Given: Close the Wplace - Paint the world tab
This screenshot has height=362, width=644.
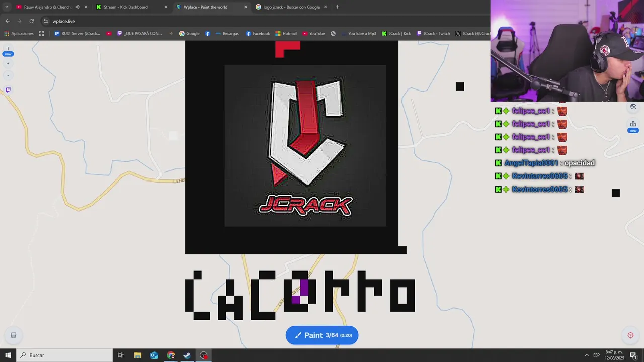Looking at the screenshot, I should (246, 7).
